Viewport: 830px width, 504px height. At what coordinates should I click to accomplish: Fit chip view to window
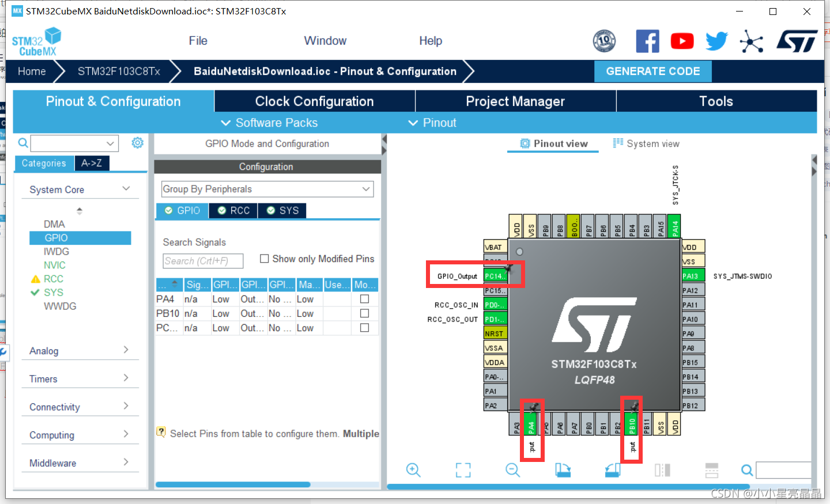pos(463,470)
